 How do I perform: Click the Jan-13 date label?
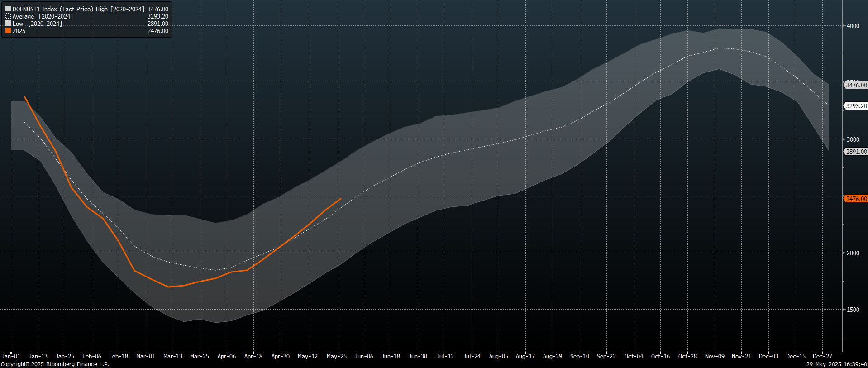click(x=38, y=356)
